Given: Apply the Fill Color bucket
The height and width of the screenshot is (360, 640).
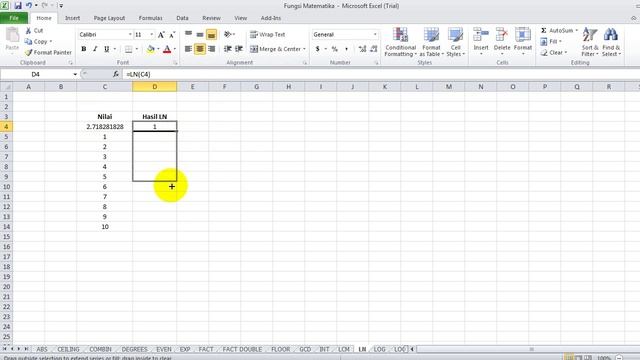Looking at the screenshot, I should (151, 49).
